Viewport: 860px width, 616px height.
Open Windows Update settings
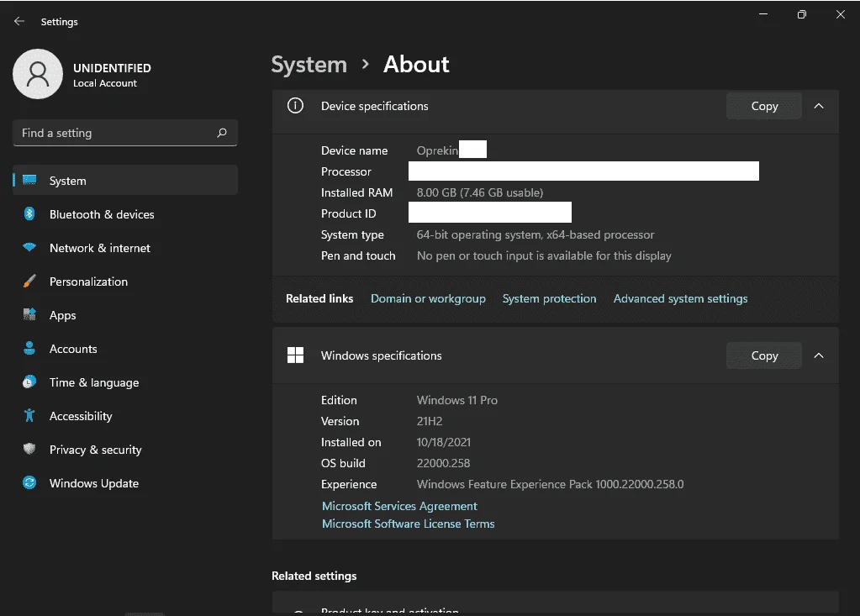pyautogui.click(x=125, y=483)
